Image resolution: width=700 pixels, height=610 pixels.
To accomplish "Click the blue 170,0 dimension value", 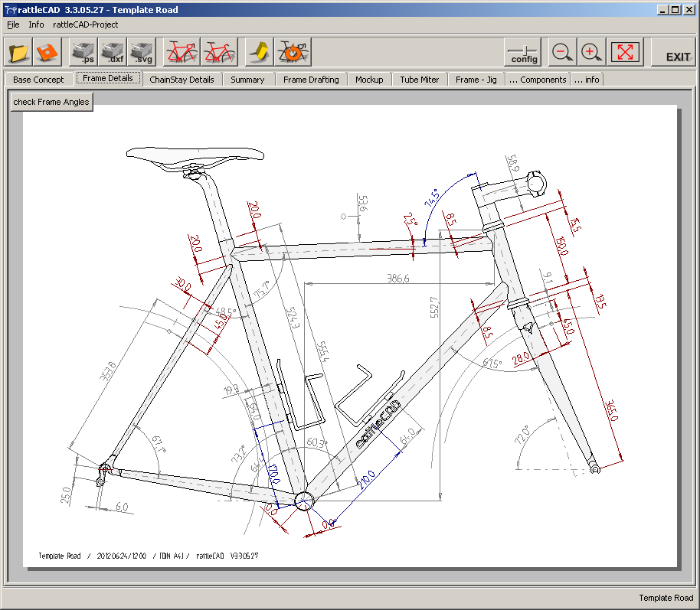I will 273,475.
